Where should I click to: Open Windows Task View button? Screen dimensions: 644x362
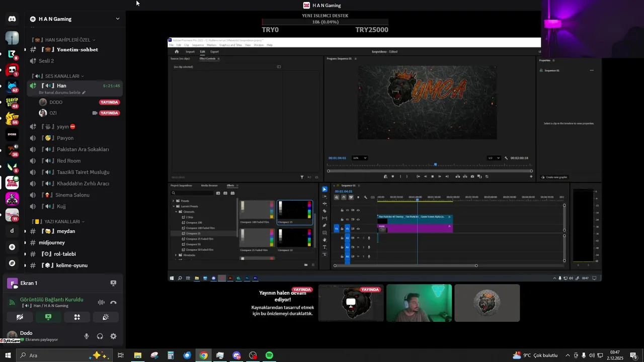pos(121,355)
